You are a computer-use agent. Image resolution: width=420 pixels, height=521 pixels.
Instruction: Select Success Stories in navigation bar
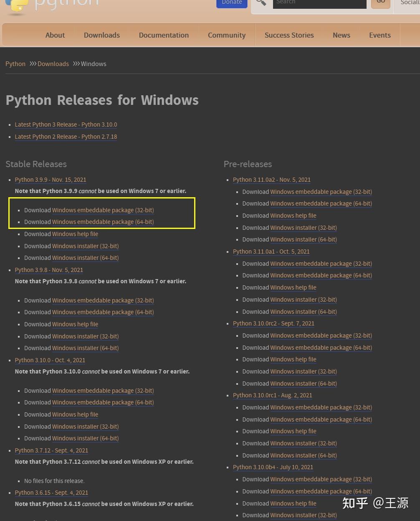tap(289, 35)
